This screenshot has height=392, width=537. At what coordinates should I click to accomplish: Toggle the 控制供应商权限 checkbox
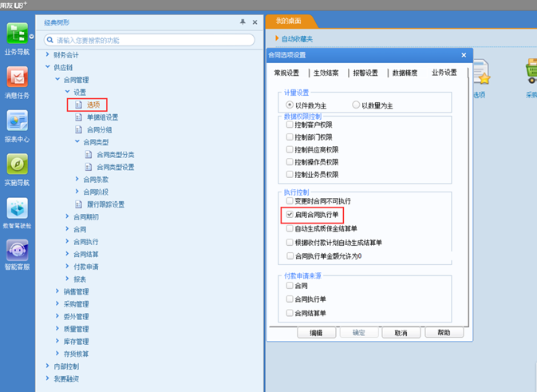290,149
